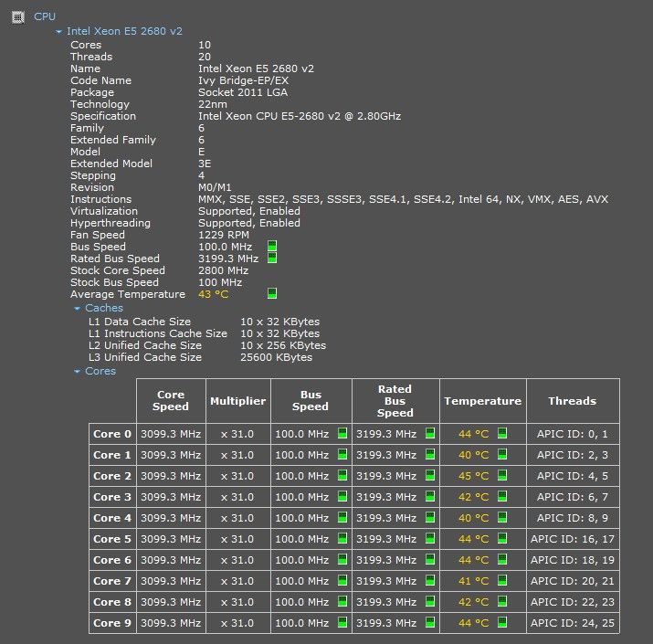Collapse the Intel Xeon E5 2680 v2 node
The height and width of the screenshot is (644, 653).
(58, 32)
